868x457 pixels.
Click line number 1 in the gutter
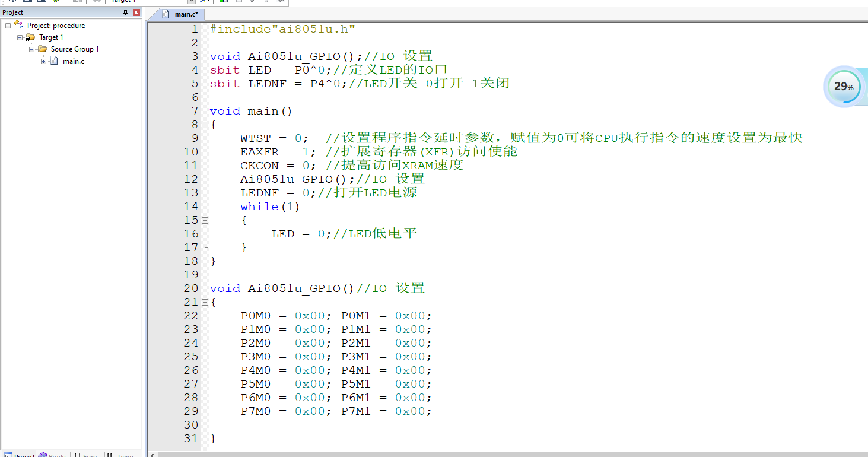tap(194, 29)
